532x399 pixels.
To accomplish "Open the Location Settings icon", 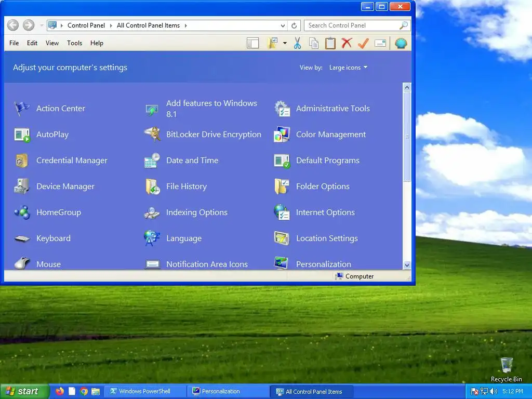I will (x=282, y=238).
